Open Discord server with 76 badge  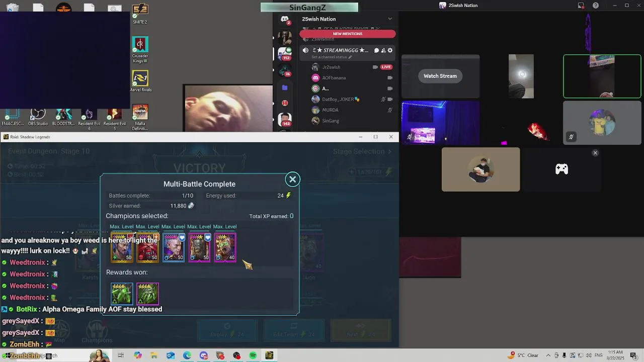click(x=285, y=69)
